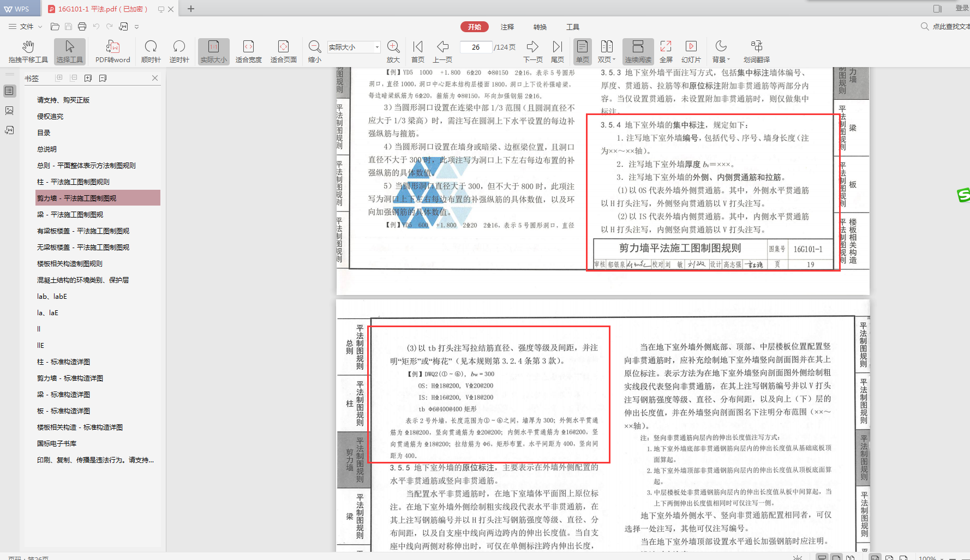Screen dimensions: 970x560
Task: Activate the 选择工具 arrow tool
Action: [x=70, y=52]
